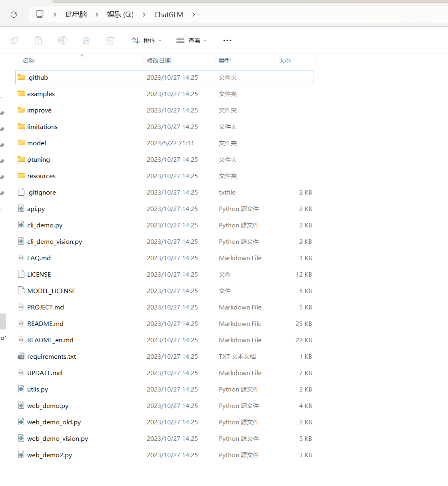Click 此电脑 in the breadcrumb path
Screen dimensions: 448x486
tap(76, 14)
